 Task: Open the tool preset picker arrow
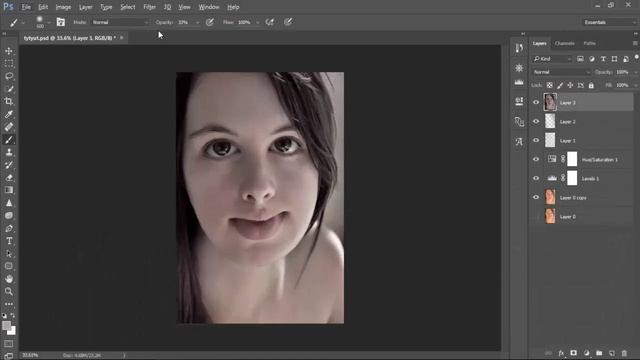[22, 22]
